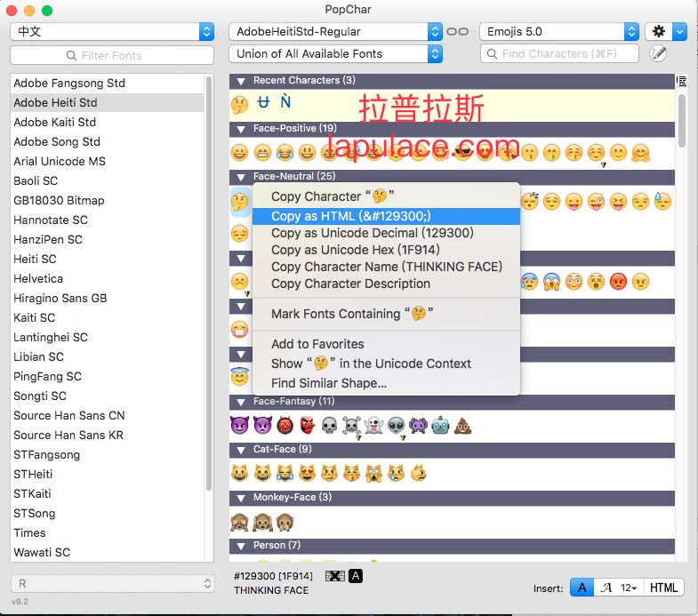Choose Copy Character Name (THINKING FACE)
This screenshot has height=616, width=698.
click(x=386, y=267)
